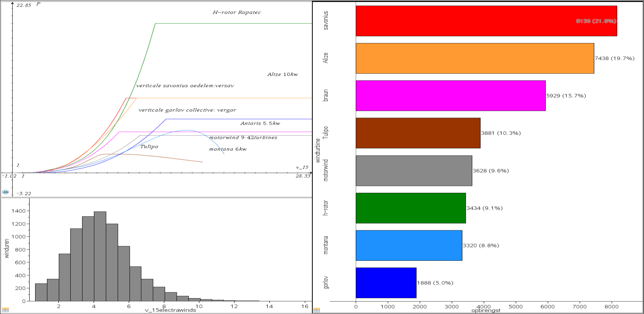The image size is (644, 314).
Task: Select the magenta braun bar
Action: (x=451, y=96)
